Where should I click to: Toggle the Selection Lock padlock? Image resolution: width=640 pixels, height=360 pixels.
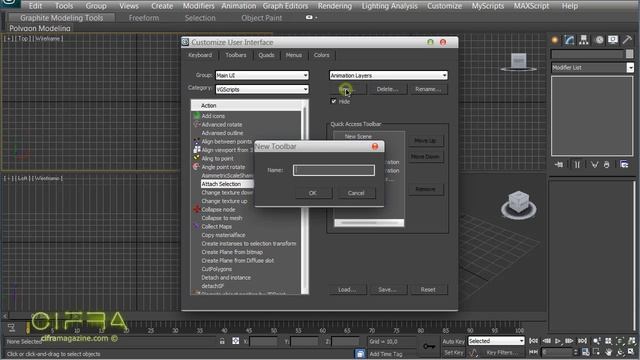(x=222, y=341)
